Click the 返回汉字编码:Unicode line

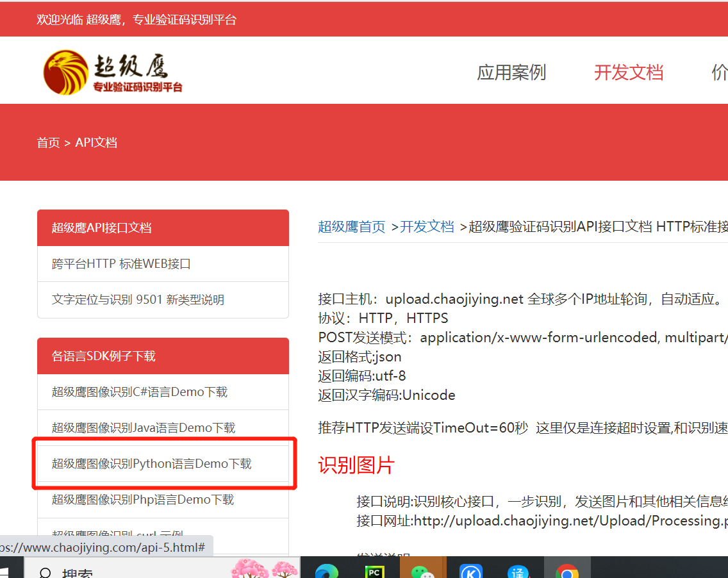(387, 395)
